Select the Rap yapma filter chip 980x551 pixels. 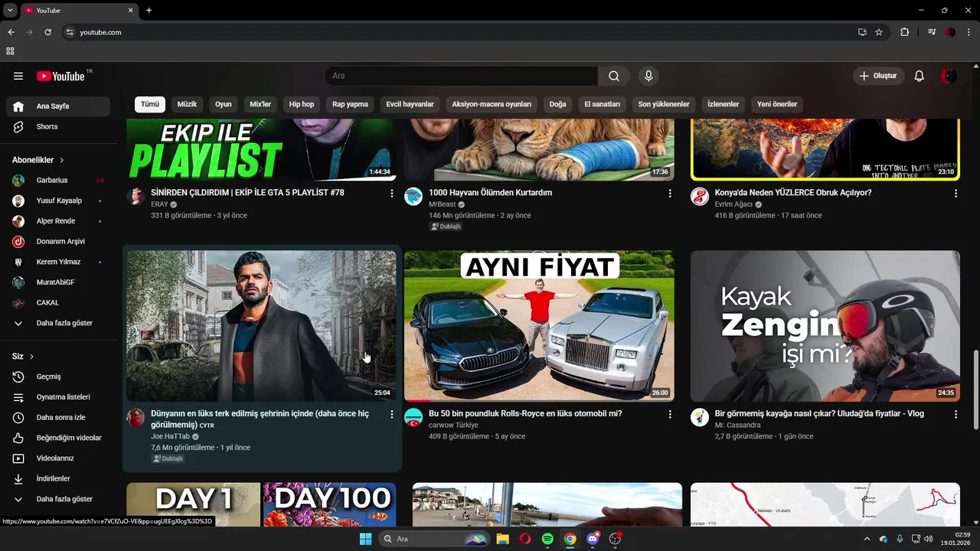pos(350,104)
